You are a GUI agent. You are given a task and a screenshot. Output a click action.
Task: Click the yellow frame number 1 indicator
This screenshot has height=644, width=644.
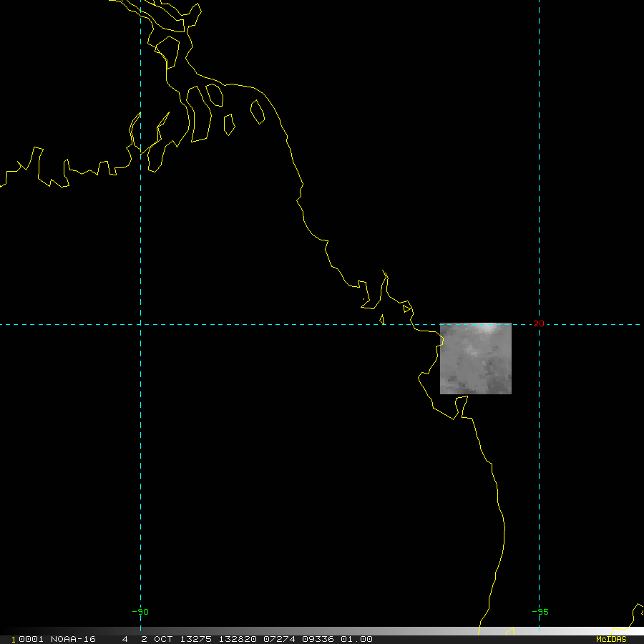click(14, 640)
